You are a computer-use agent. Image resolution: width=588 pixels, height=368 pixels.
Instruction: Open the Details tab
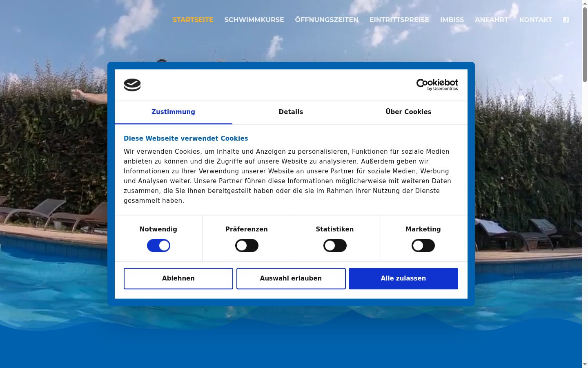pyautogui.click(x=291, y=112)
